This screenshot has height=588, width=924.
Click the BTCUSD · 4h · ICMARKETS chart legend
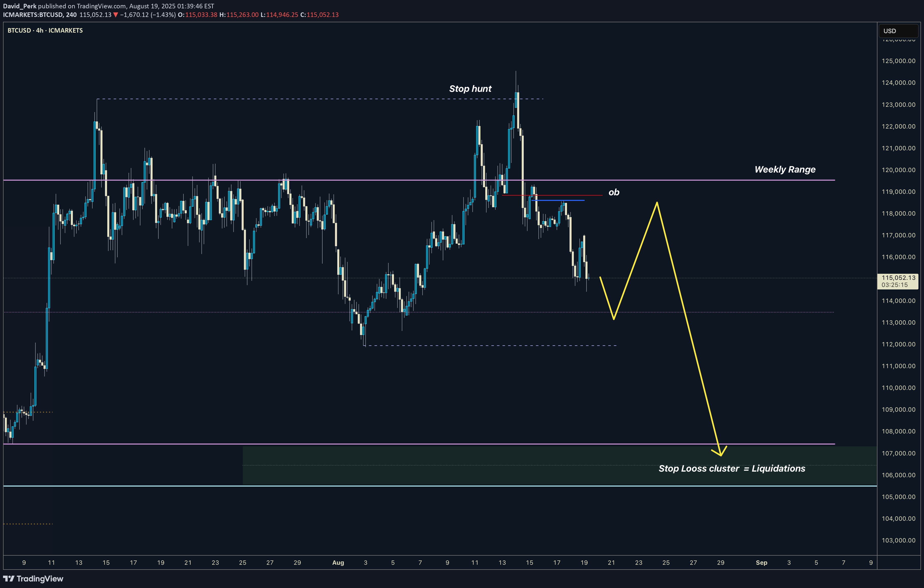45,30
